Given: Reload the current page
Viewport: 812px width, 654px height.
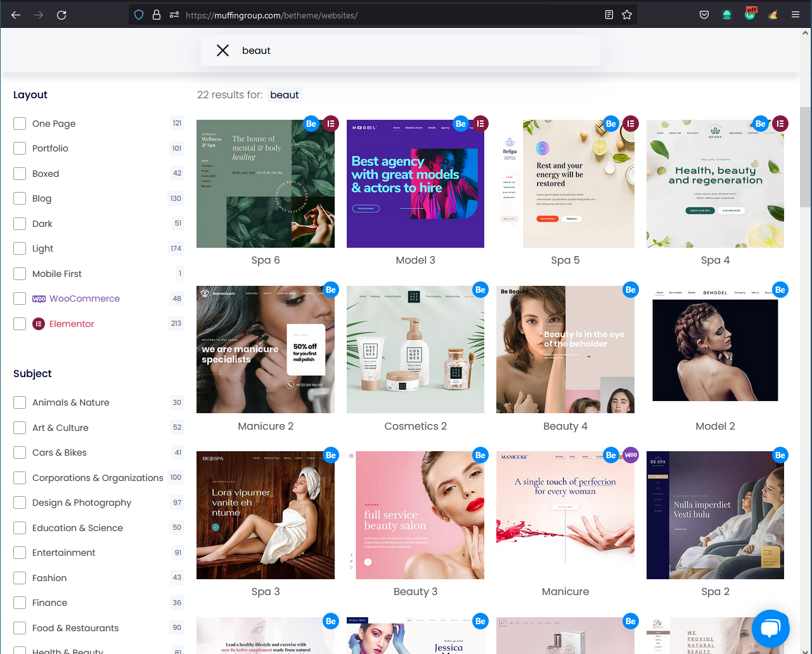Looking at the screenshot, I should click(x=61, y=15).
